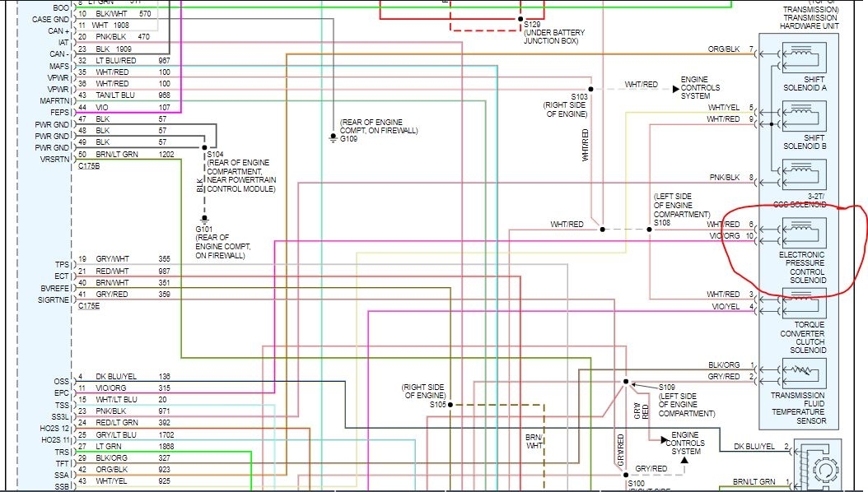Click the TSS signal label
This screenshot has height=492, width=868.
pyautogui.click(x=62, y=406)
